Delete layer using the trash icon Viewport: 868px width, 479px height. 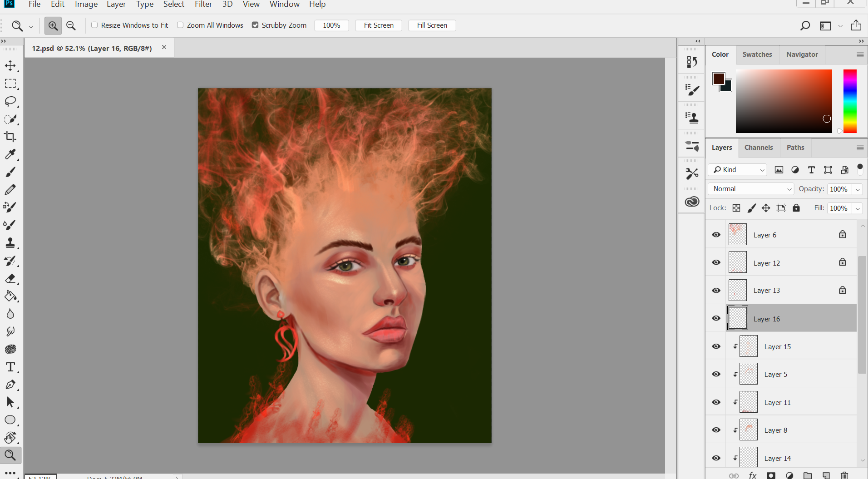844,475
